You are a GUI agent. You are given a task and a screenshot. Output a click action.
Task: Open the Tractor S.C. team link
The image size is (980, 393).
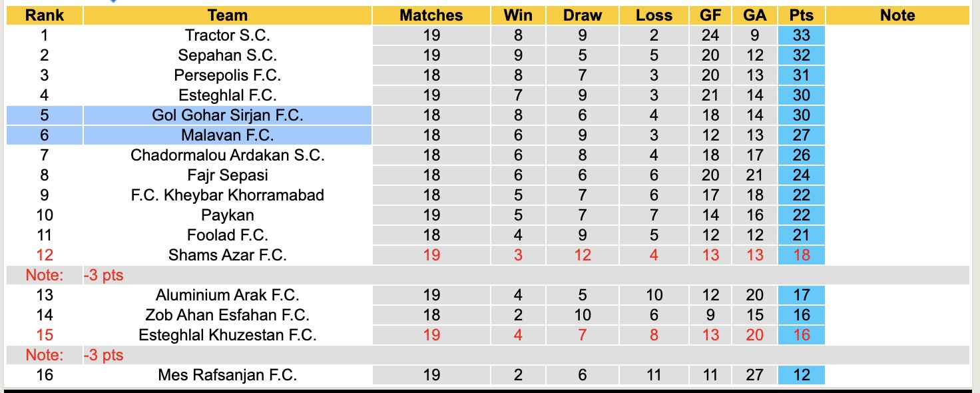click(x=227, y=35)
